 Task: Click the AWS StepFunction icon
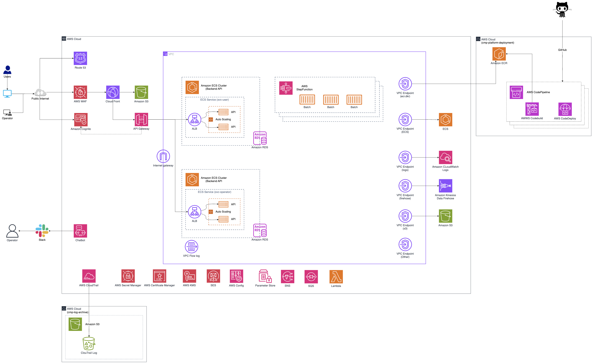[x=286, y=88]
